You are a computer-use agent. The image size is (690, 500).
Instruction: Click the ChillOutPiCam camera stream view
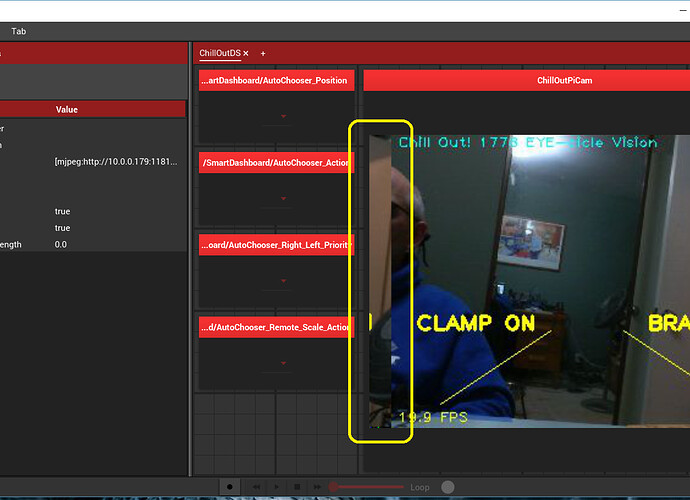(529, 281)
